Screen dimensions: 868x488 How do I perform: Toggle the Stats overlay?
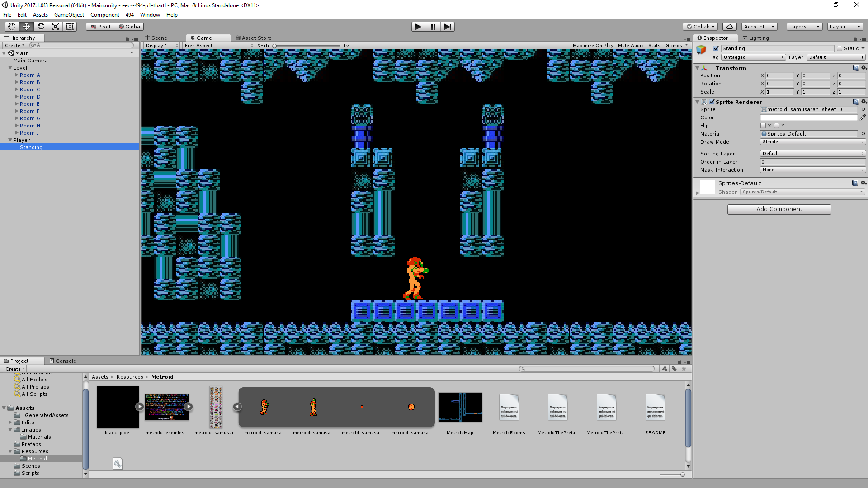(654, 46)
